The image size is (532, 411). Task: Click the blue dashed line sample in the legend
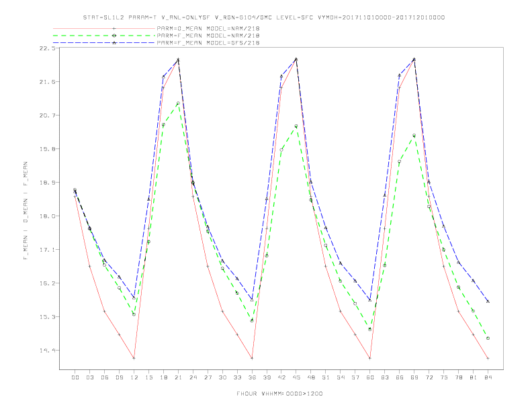tap(104, 43)
